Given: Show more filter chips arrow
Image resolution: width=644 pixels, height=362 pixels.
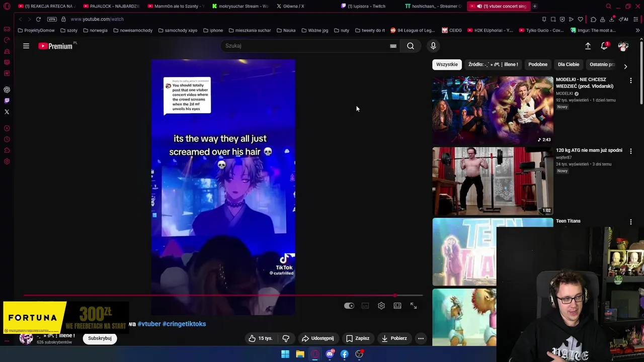Looking at the screenshot, I should tap(625, 66).
